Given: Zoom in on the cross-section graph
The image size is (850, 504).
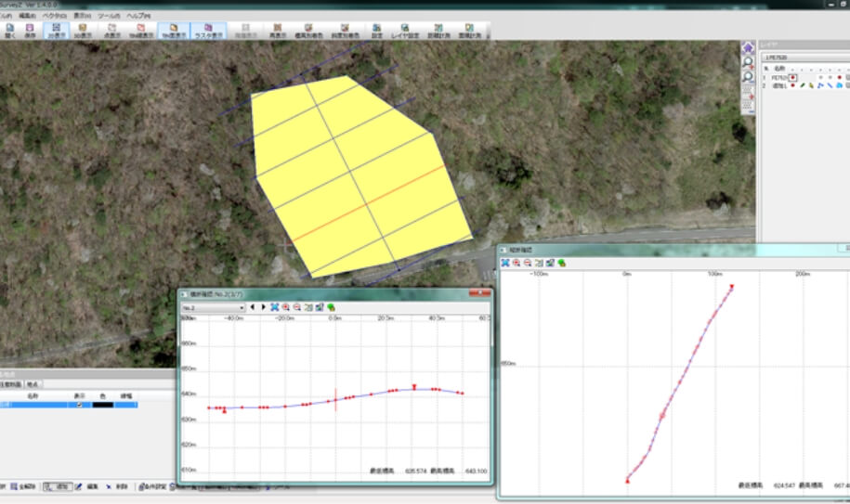Looking at the screenshot, I should click(286, 307).
